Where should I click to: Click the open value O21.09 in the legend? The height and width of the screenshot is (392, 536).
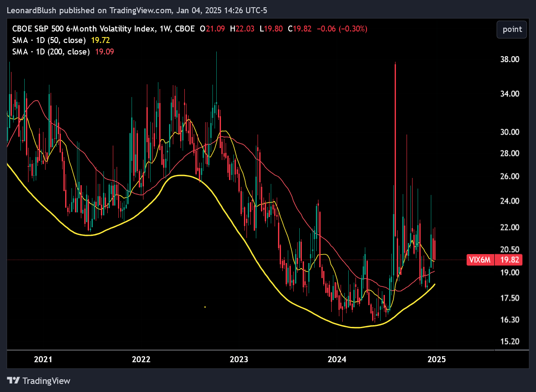tap(213, 29)
